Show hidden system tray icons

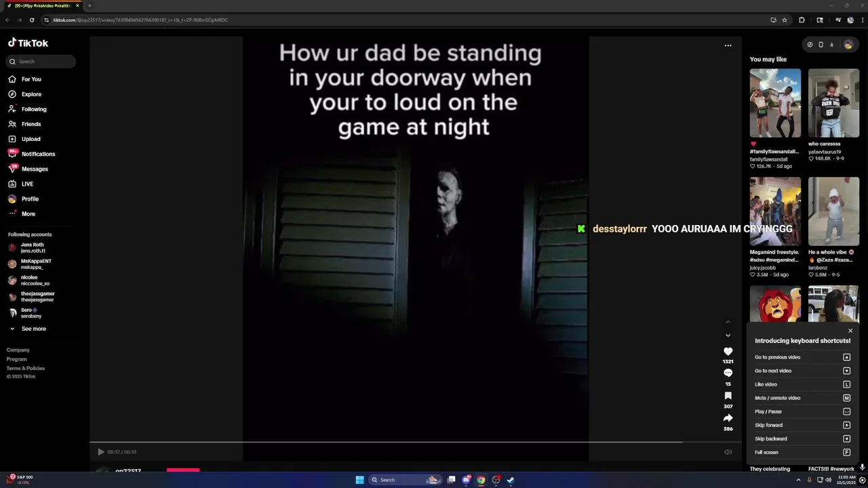point(798,480)
